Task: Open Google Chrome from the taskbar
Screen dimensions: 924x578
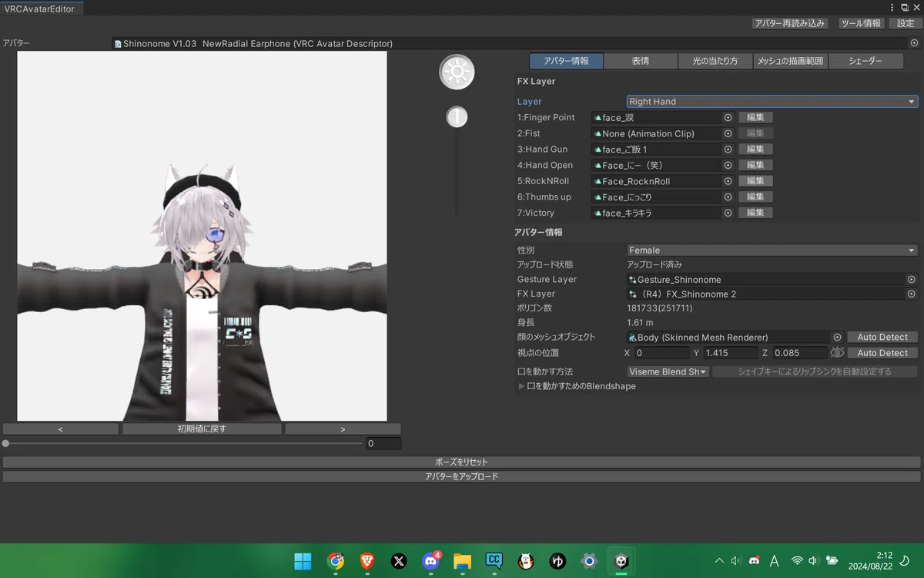Action: point(335,561)
